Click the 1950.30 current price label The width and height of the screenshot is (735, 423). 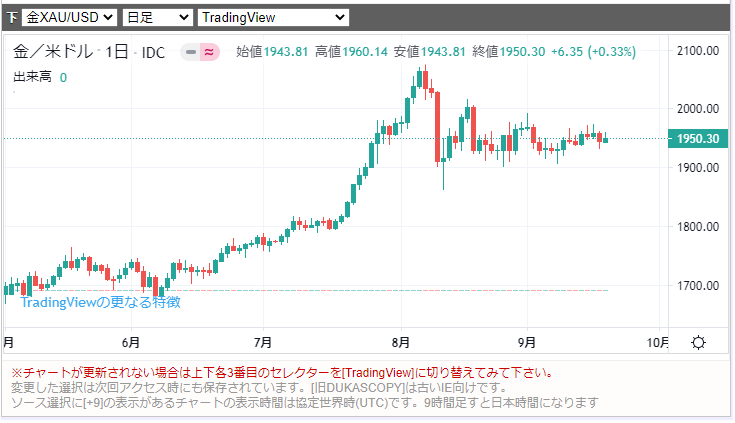point(698,139)
